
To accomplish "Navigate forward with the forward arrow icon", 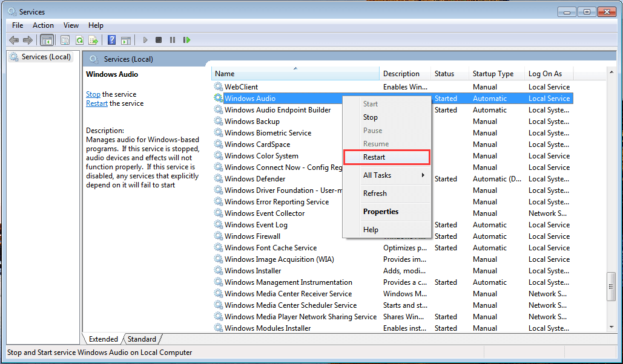I will [28, 40].
